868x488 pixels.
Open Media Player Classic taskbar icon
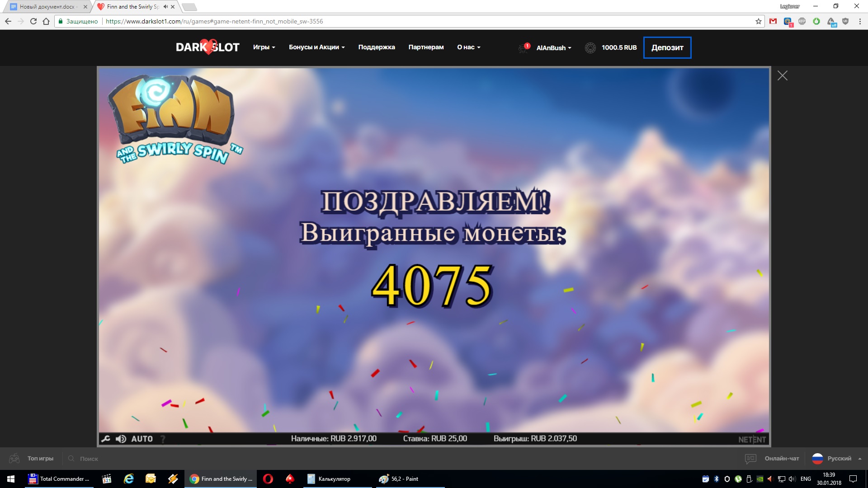pyautogui.click(x=107, y=479)
